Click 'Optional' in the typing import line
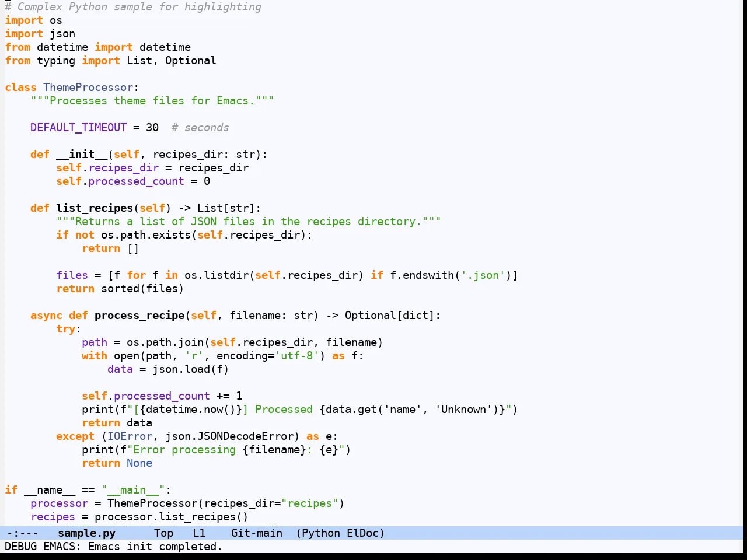Viewport: 747px width, 560px height. point(190,61)
